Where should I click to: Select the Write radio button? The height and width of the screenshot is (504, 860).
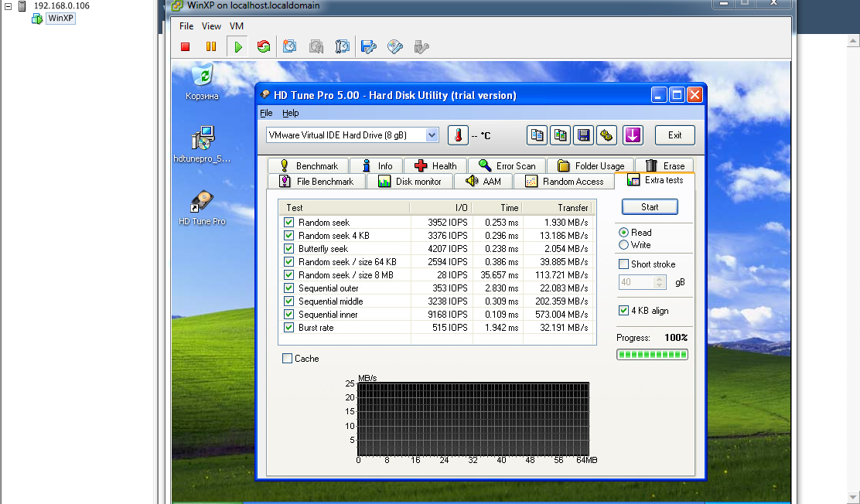click(623, 245)
